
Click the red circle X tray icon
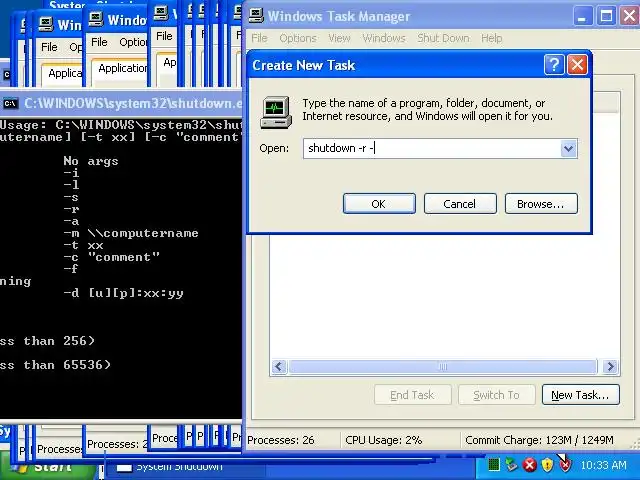(529, 464)
